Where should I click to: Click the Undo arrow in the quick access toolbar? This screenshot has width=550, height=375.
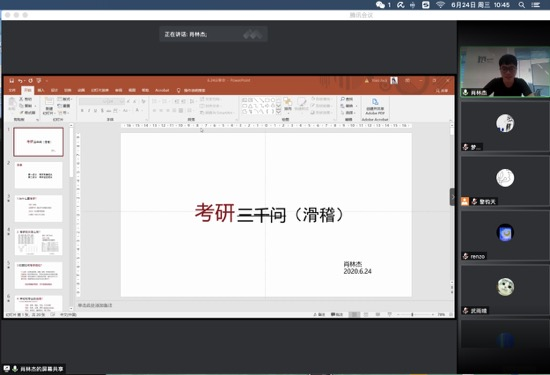tap(20, 81)
